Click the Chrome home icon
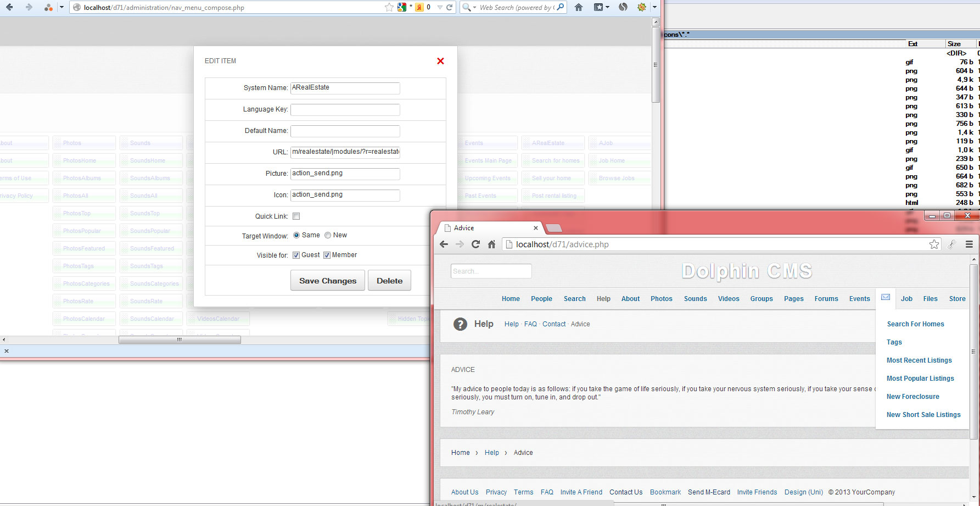Viewport: 980px width, 506px height. (x=491, y=244)
